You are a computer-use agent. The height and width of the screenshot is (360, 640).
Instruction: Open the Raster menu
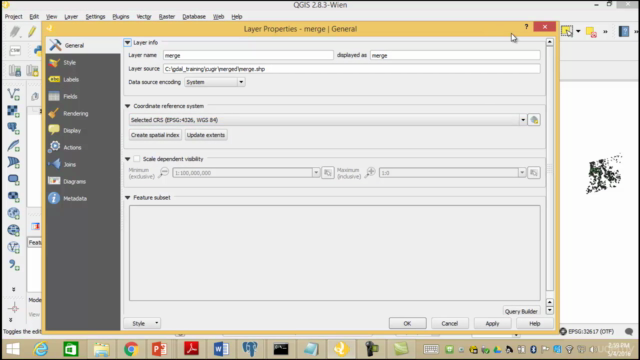tap(167, 17)
